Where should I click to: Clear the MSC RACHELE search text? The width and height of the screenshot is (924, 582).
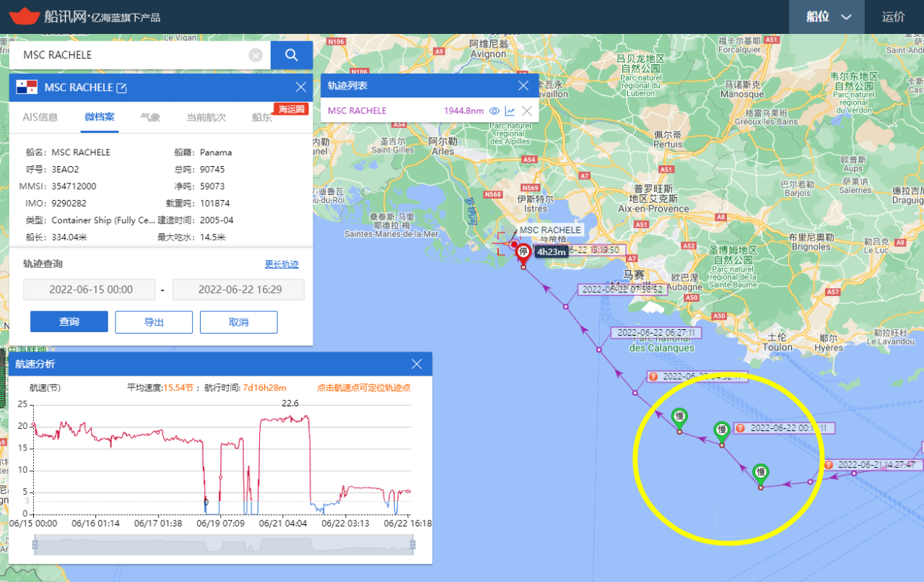[256, 55]
